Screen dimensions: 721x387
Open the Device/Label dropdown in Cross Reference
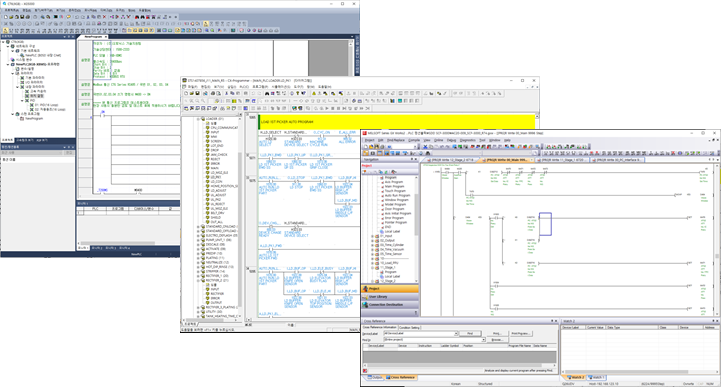click(456, 333)
